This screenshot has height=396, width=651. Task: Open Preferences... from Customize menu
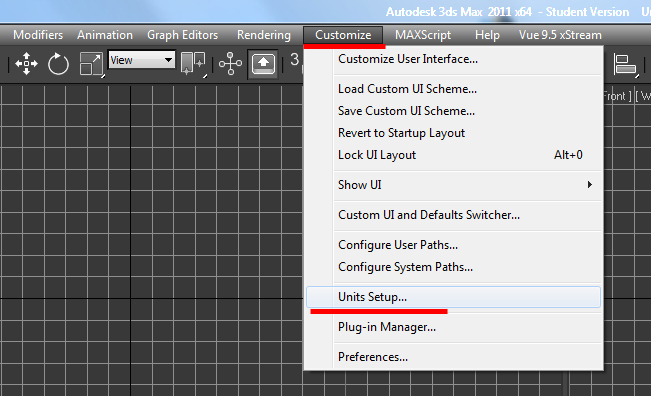coord(453,357)
